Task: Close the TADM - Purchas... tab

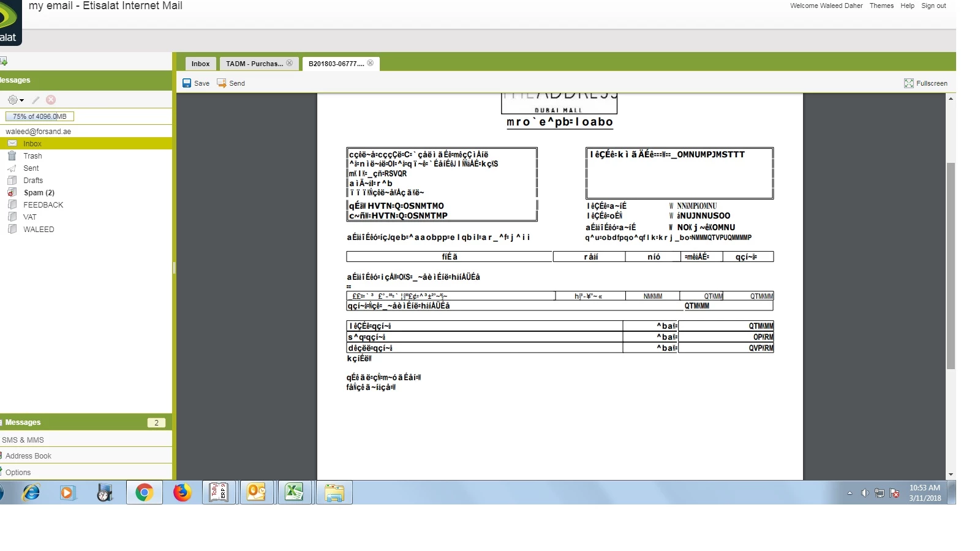Action: pyautogui.click(x=290, y=63)
